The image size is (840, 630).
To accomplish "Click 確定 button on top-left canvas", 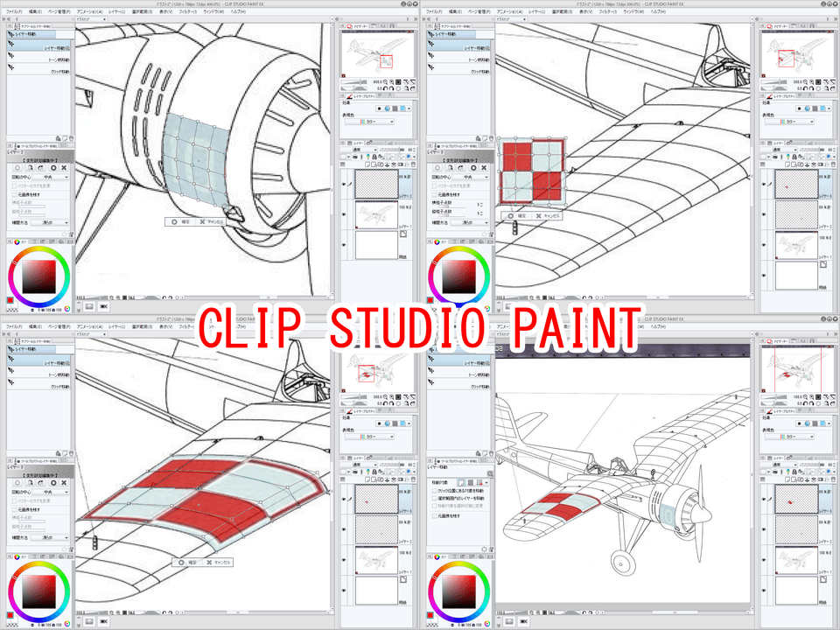I will pyautogui.click(x=181, y=221).
